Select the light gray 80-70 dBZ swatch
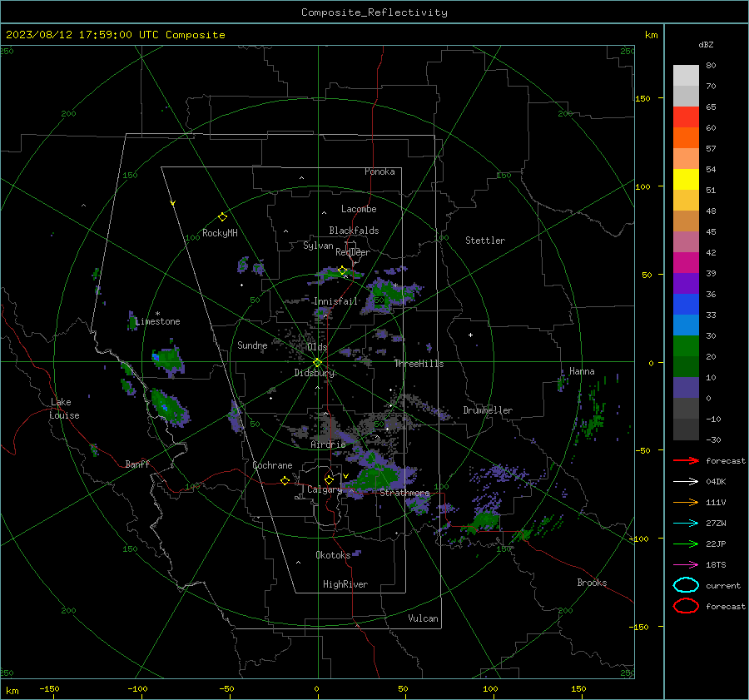 tap(686, 76)
